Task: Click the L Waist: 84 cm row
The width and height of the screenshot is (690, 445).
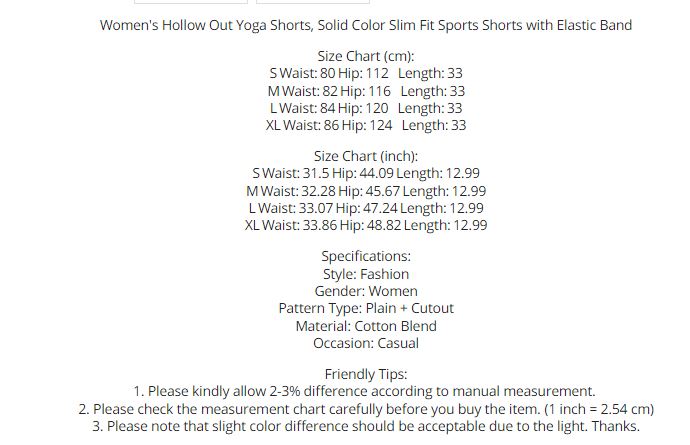Action: (365, 108)
